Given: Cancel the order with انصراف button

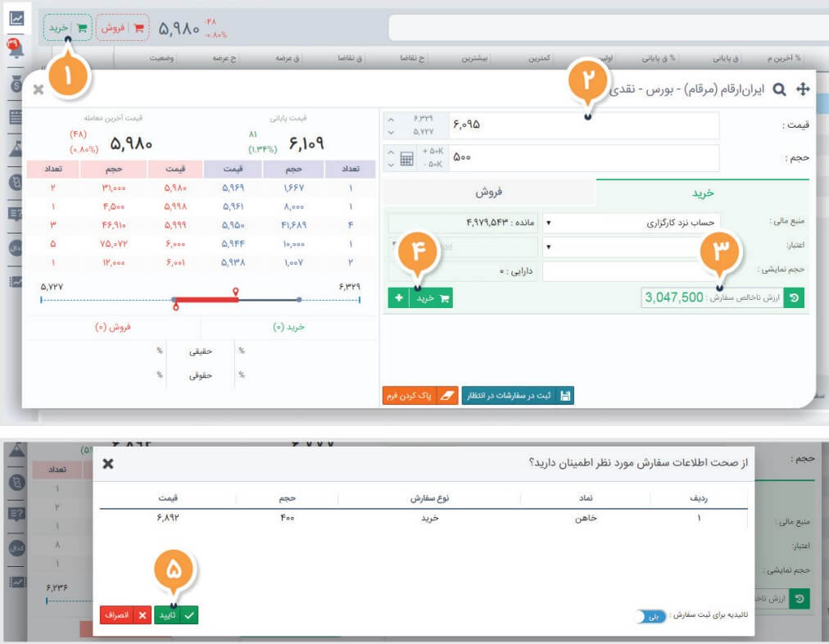Looking at the screenshot, I should [x=125, y=615].
